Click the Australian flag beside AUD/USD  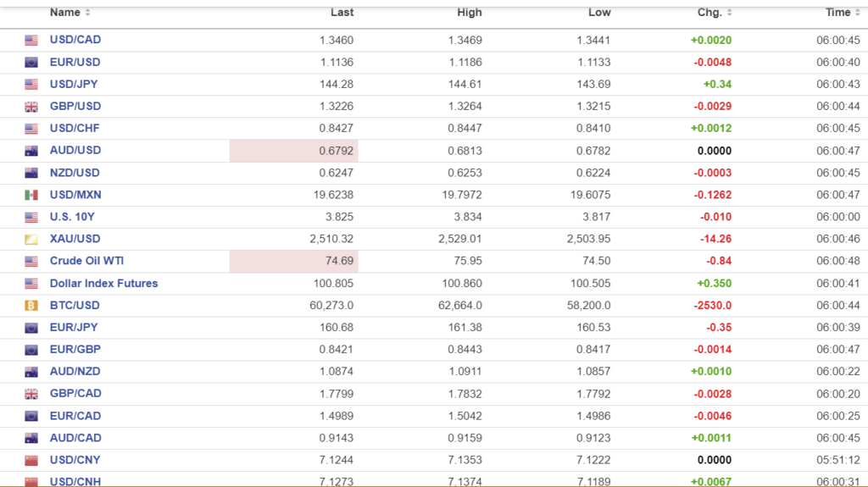click(31, 151)
